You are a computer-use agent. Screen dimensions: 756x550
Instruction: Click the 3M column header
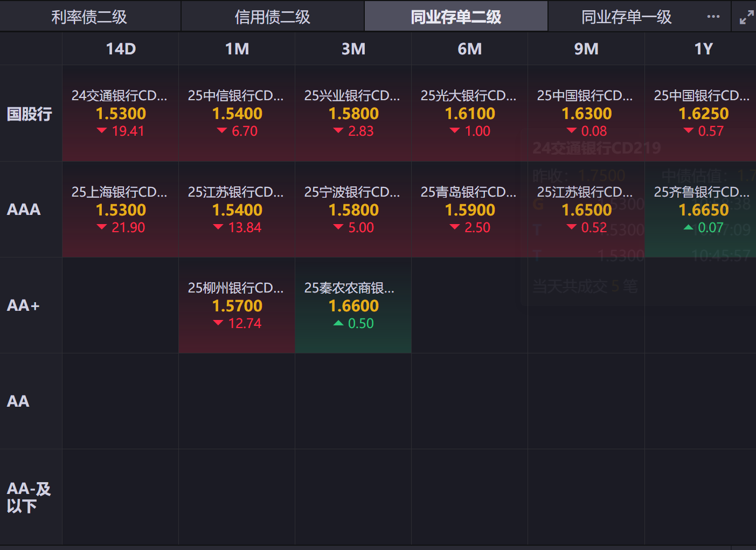click(x=353, y=49)
